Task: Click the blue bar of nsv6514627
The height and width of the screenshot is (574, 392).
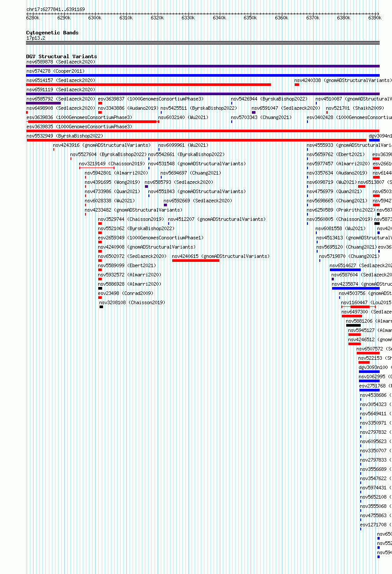Action: point(345,270)
